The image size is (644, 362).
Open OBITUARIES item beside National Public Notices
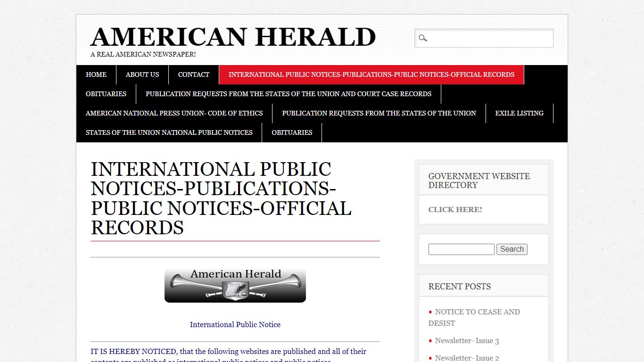292,132
